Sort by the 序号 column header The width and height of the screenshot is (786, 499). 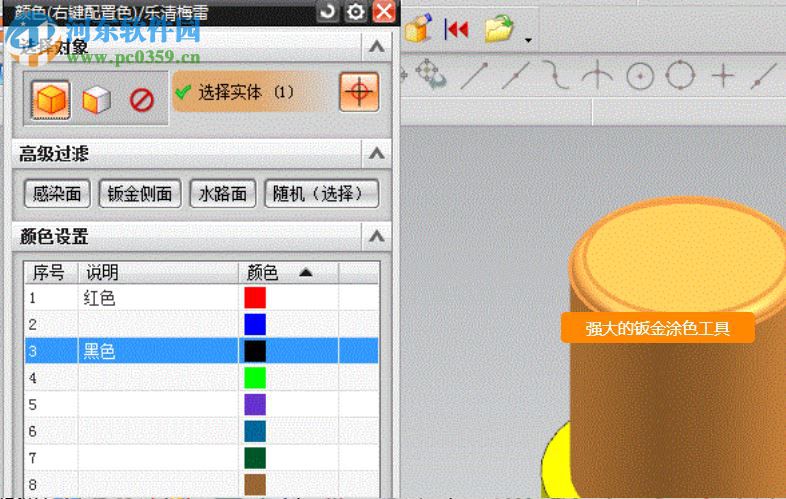tap(51, 273)
